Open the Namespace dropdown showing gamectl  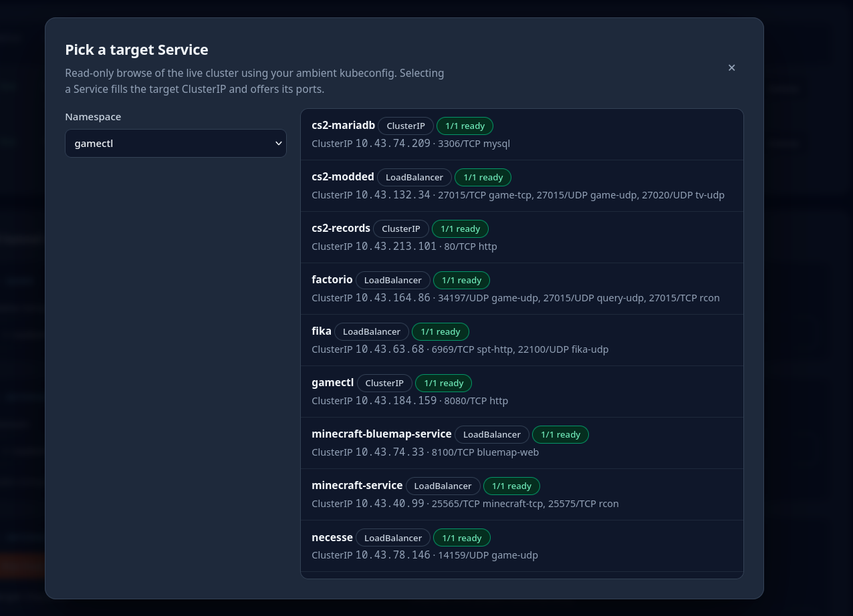click(x=176, y=143)
